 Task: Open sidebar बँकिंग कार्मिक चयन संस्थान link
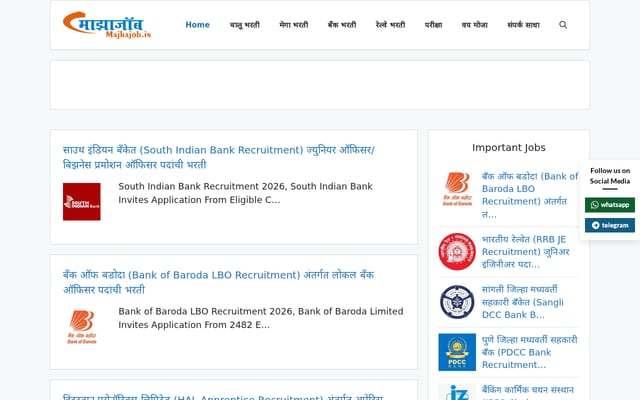point(528,392)
